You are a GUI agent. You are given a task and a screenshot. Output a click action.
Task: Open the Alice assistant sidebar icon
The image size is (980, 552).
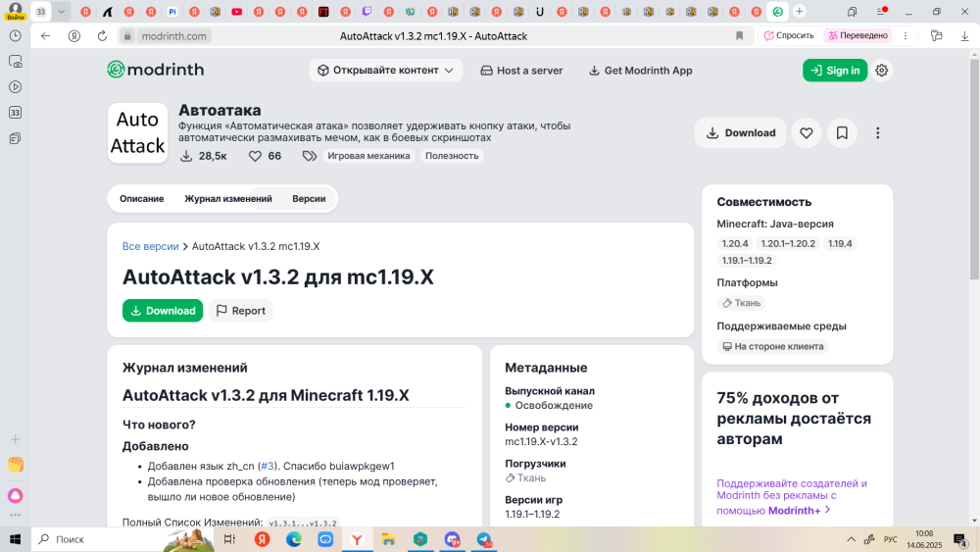(16, 496)
